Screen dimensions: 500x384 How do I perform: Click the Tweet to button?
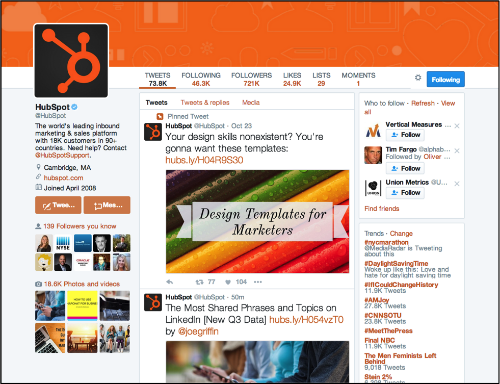(x=58, y=205)
